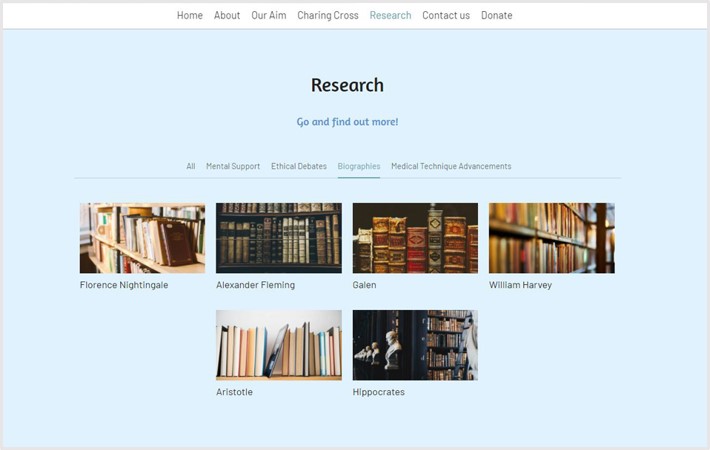The width and height of the screenshot is (710, 450).
Task: Show All research categories
Action: pyautogui.click(x=191, y=166)
